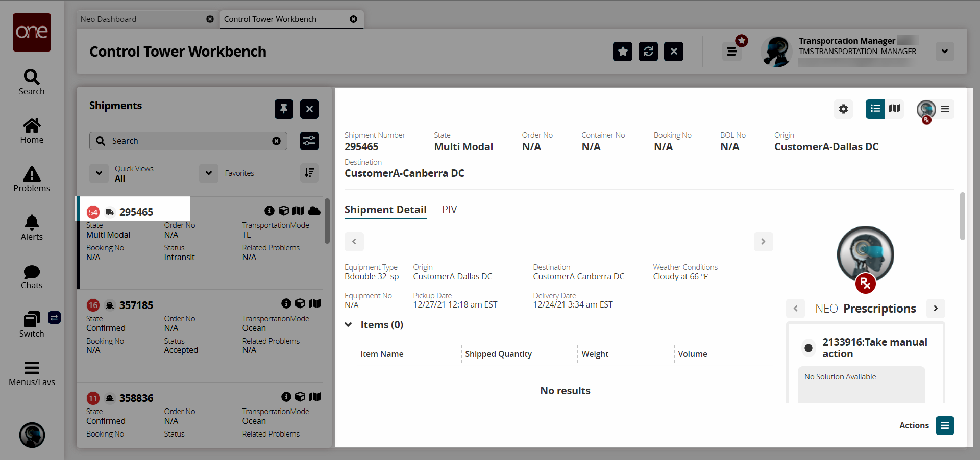Switch to list view in detail panel

(875, 109)
